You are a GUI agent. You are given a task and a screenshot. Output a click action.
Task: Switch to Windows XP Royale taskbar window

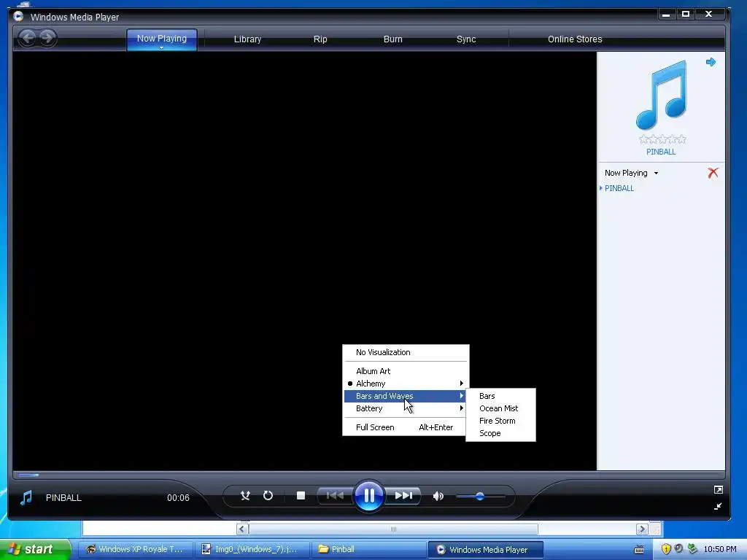click(x=135, y=549)
